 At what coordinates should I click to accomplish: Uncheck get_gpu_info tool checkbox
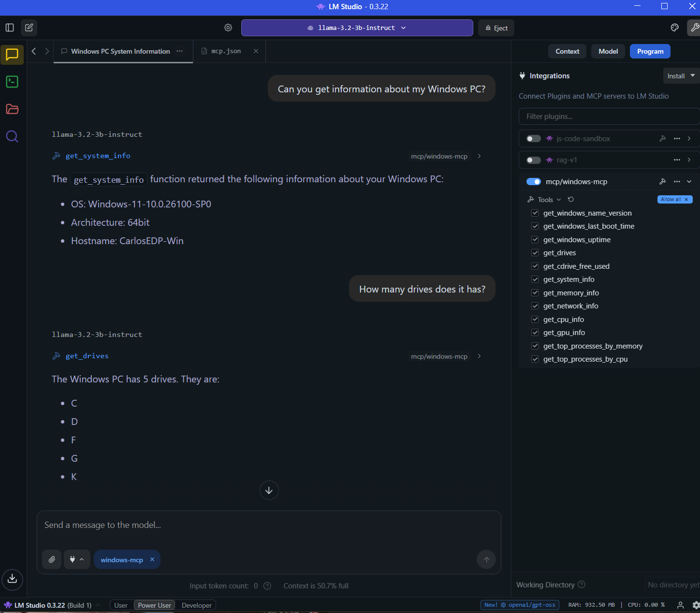coord(535,333)
